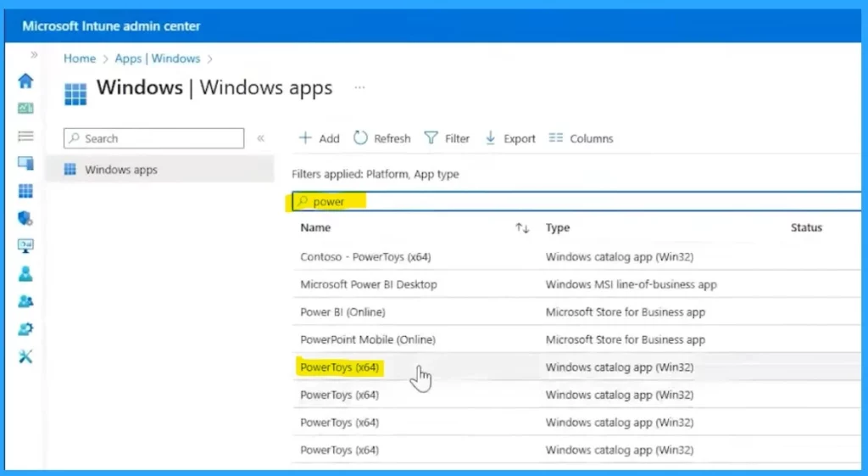Open Microsoft Power BI Desktop app
This screenshot has width=868, height=476.
point(369,284)
